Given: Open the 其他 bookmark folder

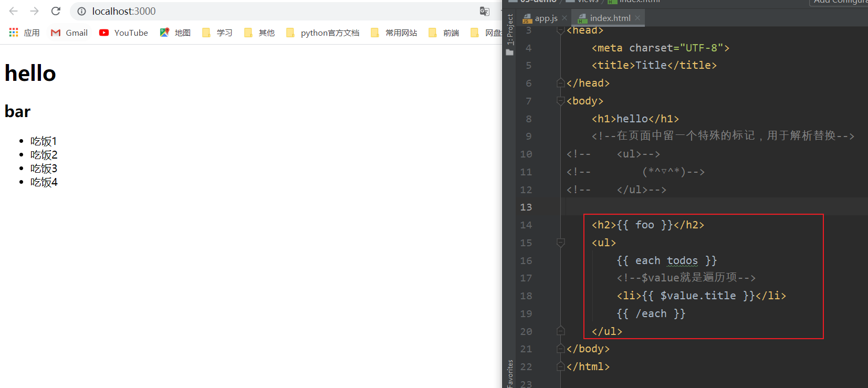Looking at the screenshot, I should [x=259, y=33].
